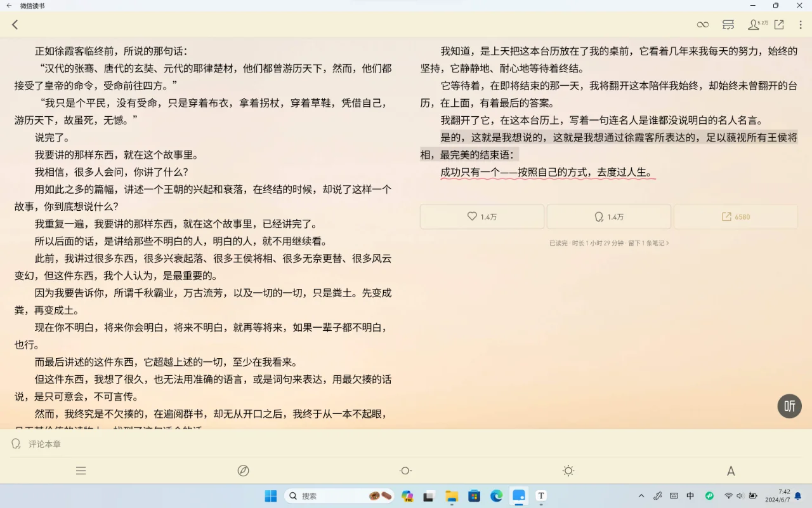The image size is (812, 508).
Task: Adjust screen brightness settings
Action: (x=568, y=471)
